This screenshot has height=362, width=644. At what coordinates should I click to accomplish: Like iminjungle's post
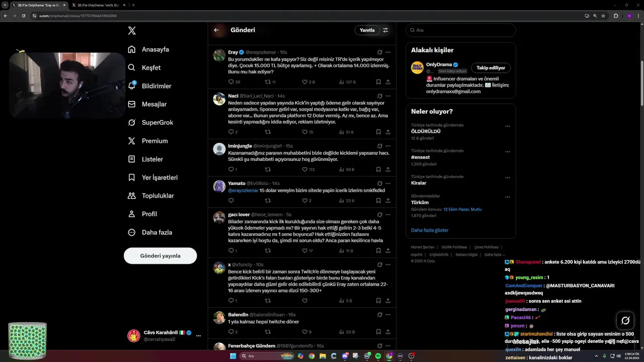pyautogui.click(x=308, y=169)
